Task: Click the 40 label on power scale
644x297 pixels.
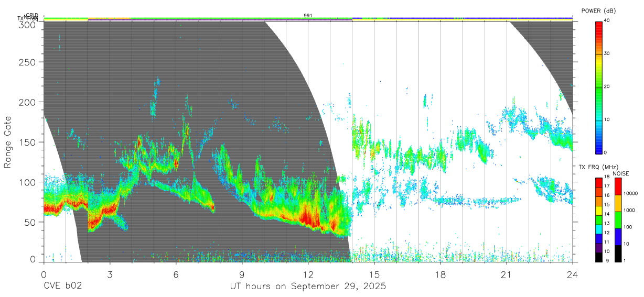Action: pyautogui.click(x=608, y=20)
